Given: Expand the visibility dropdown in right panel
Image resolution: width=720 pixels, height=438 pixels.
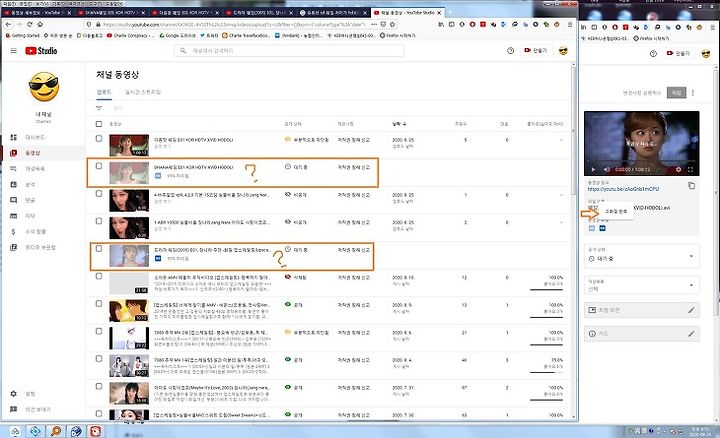Looking at the screenshot, I should point(641,256).
